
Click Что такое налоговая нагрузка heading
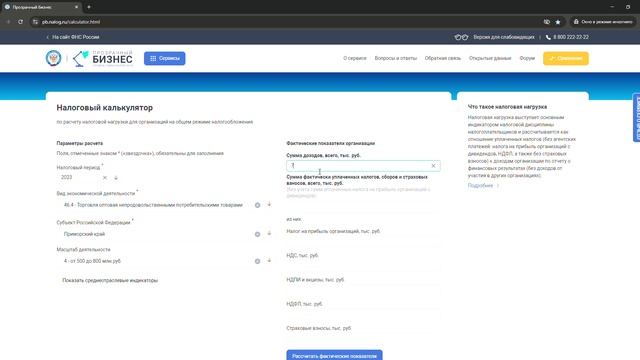507,107
